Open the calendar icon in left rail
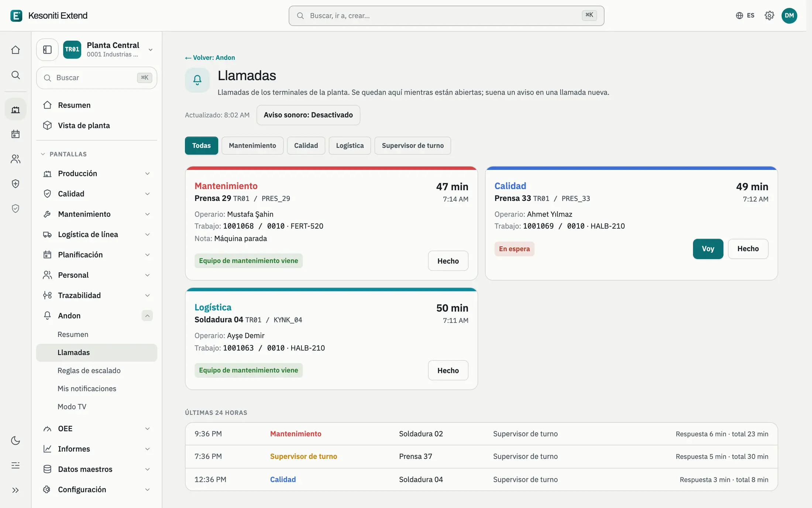The image size is (812, 508). point(16,134)
